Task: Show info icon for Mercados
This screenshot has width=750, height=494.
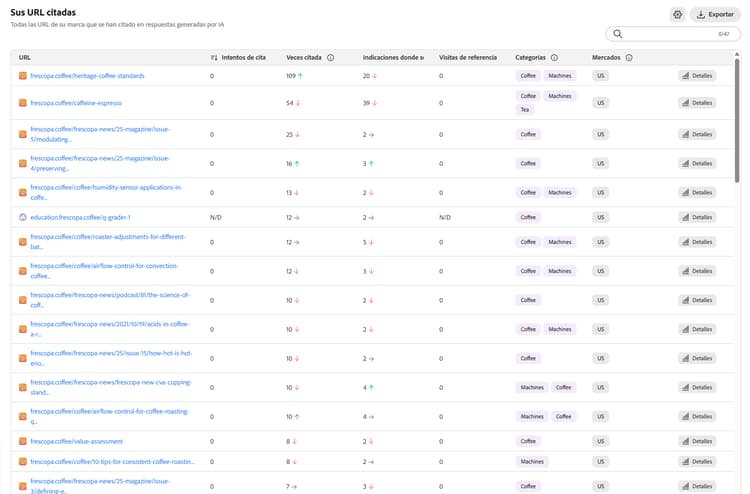Action: (629, 57)
